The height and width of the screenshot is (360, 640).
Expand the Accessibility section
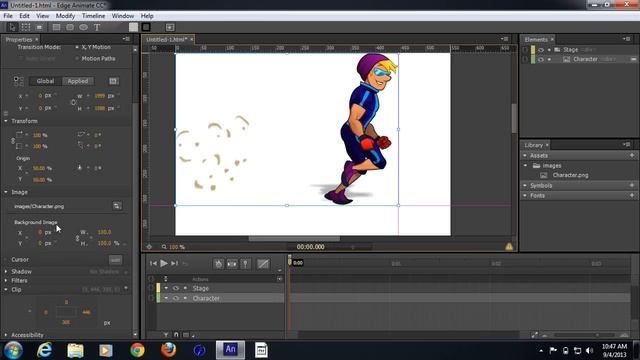click(x=6, y=335)
